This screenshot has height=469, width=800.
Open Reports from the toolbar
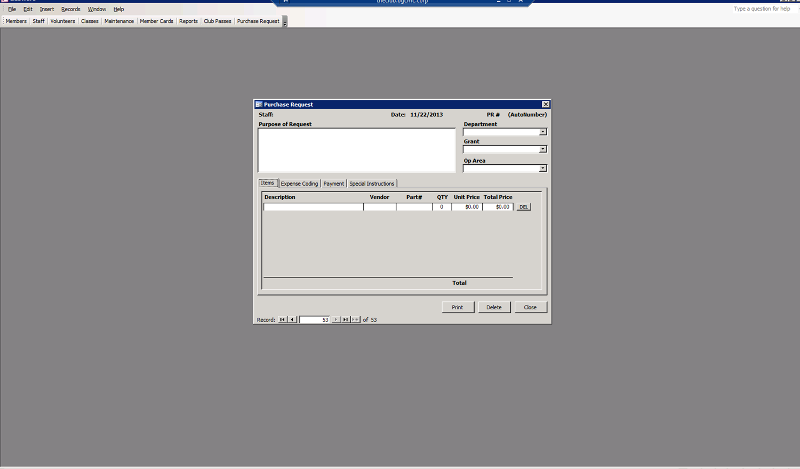point(188,21)
